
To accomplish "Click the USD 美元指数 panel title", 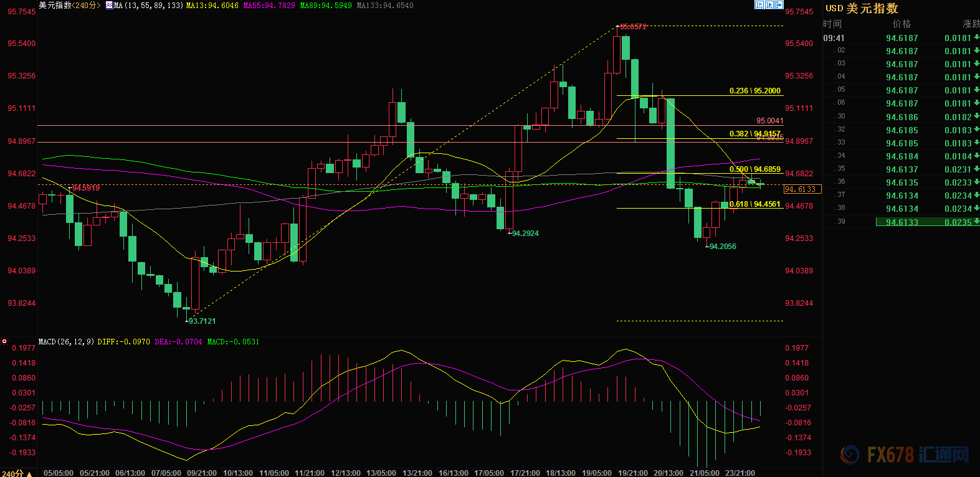I will pos(862,8).
